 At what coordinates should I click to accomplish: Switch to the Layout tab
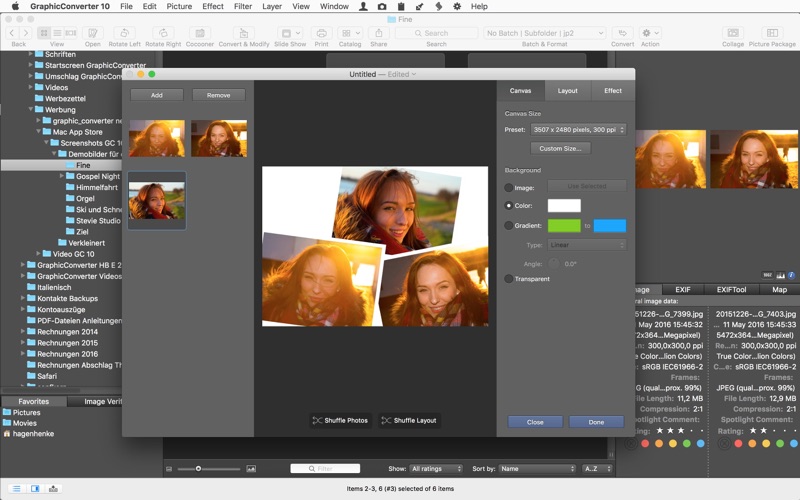click(x=567, y=91)
